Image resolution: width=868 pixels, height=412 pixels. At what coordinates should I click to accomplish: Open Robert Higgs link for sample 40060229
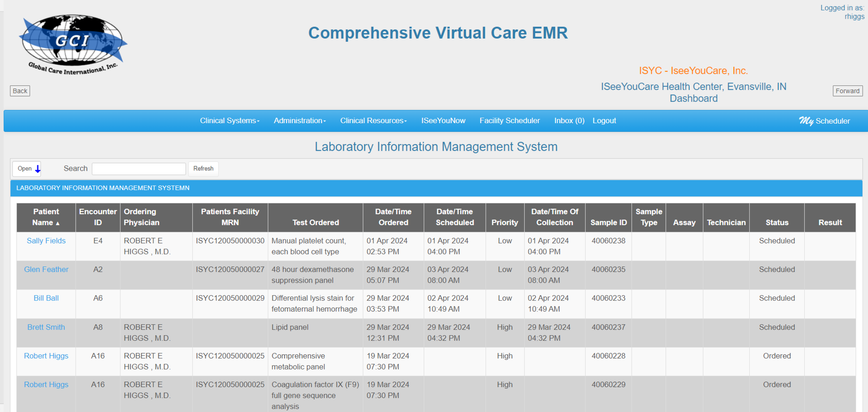coord(46,384)
